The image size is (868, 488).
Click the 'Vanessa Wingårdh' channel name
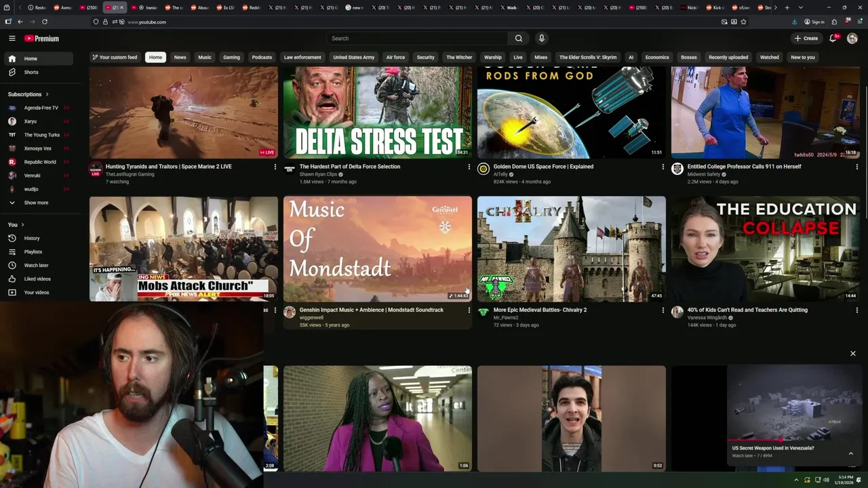pyautogui.click(x=707, y=318)
